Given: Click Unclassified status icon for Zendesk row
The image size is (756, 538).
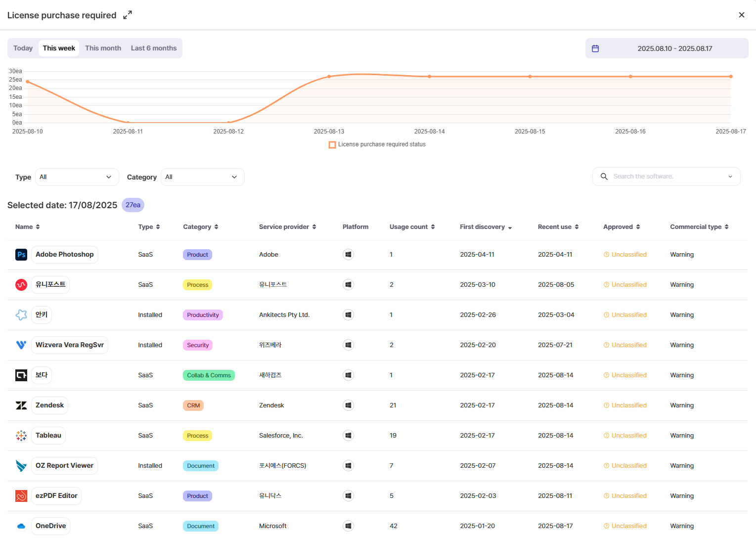Looking at the screenshot, I should pyautogui.click(x=606, y=405).
